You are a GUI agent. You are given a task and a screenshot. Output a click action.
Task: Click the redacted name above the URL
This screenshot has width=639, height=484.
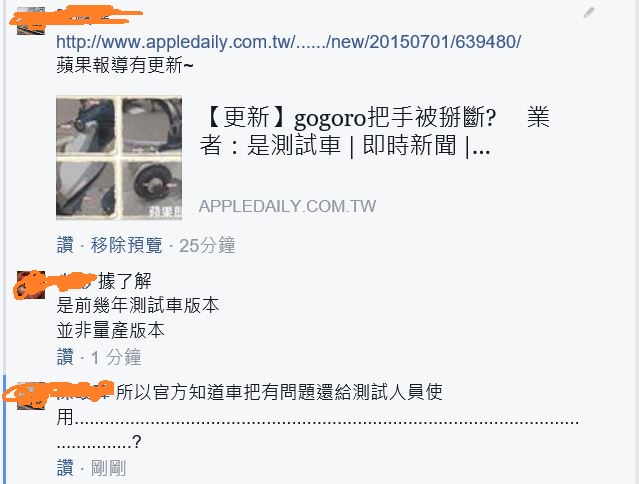[77, 16]
